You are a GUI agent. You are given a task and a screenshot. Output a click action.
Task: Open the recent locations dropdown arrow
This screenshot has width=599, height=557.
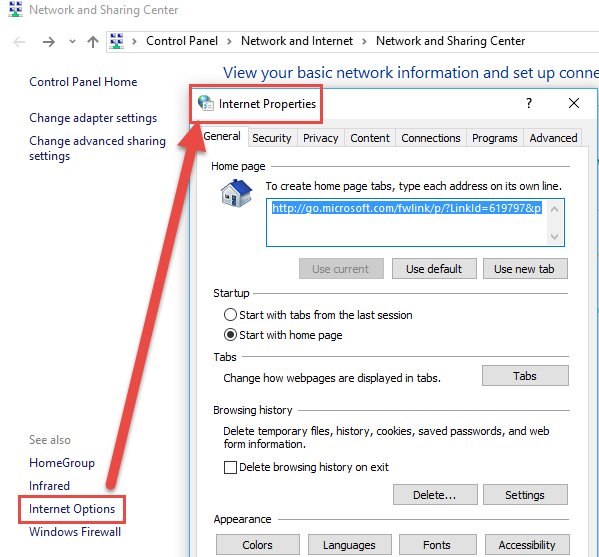click(x=72, y=42)
